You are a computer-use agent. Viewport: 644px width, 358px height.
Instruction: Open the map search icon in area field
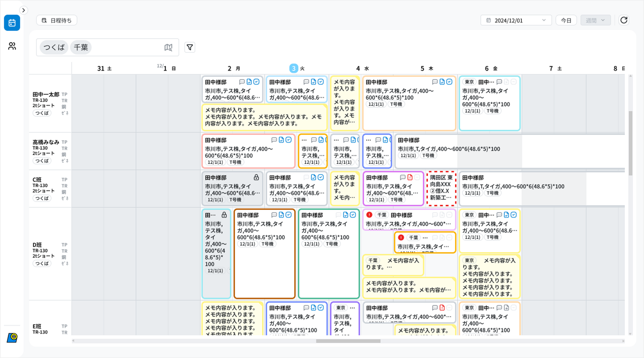[168, 47]
